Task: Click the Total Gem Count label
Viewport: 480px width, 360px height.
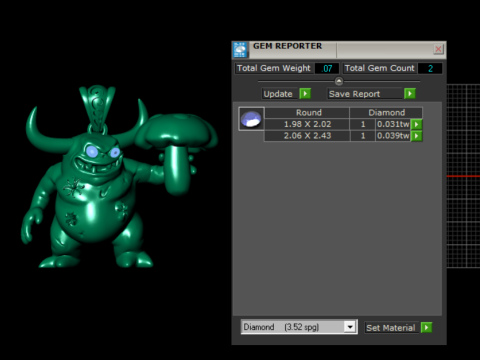Action: click(x=379, y=68)
